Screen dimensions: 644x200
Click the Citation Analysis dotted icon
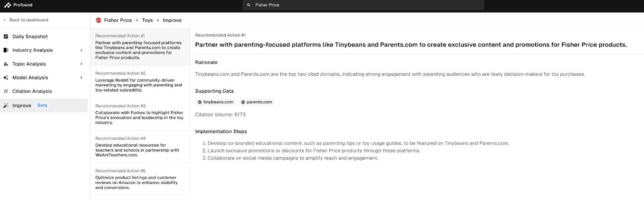click(6, 91)
